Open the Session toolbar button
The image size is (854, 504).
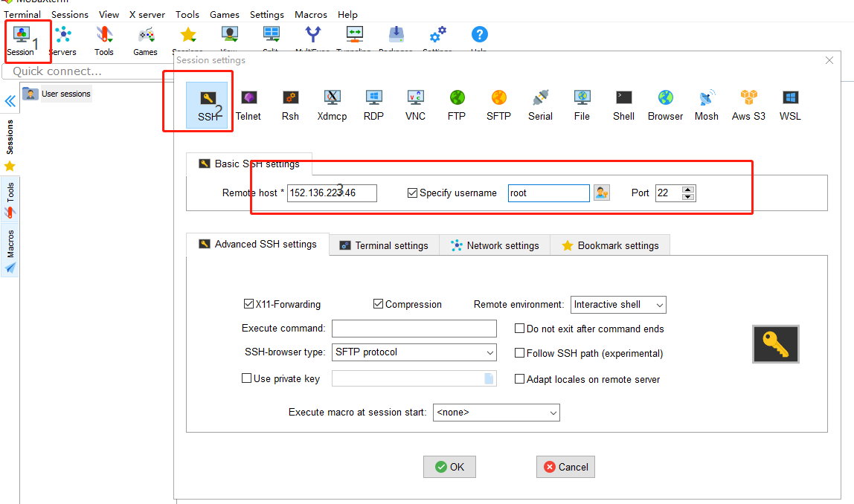click(22, 41)
